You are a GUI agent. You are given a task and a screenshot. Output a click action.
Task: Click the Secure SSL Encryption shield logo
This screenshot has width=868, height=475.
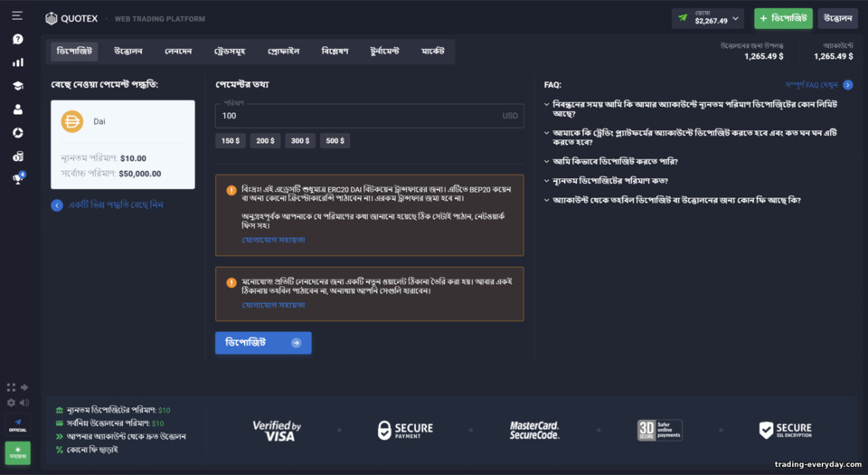786,430
